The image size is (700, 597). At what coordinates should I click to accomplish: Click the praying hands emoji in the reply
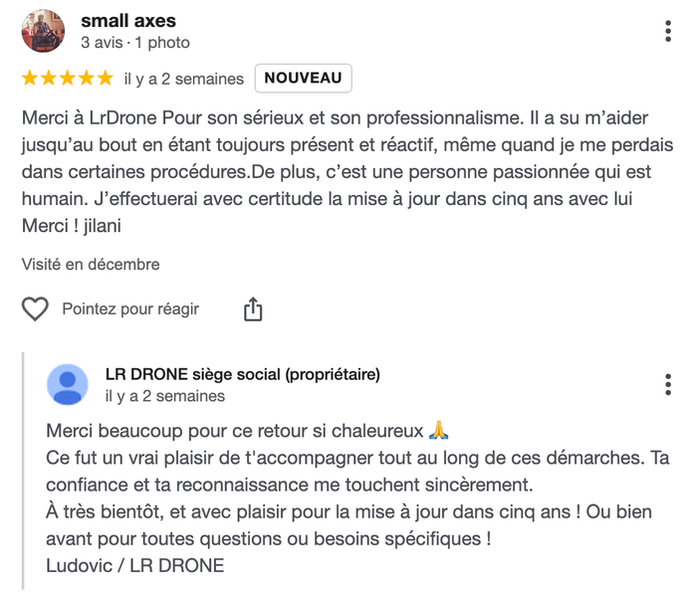coord(439,432)
